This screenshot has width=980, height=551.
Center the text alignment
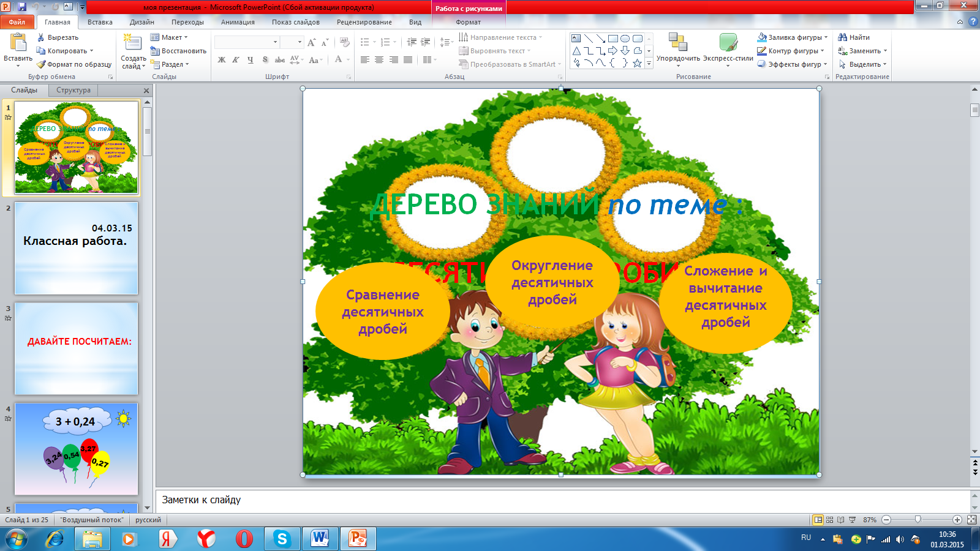(379, 59)
